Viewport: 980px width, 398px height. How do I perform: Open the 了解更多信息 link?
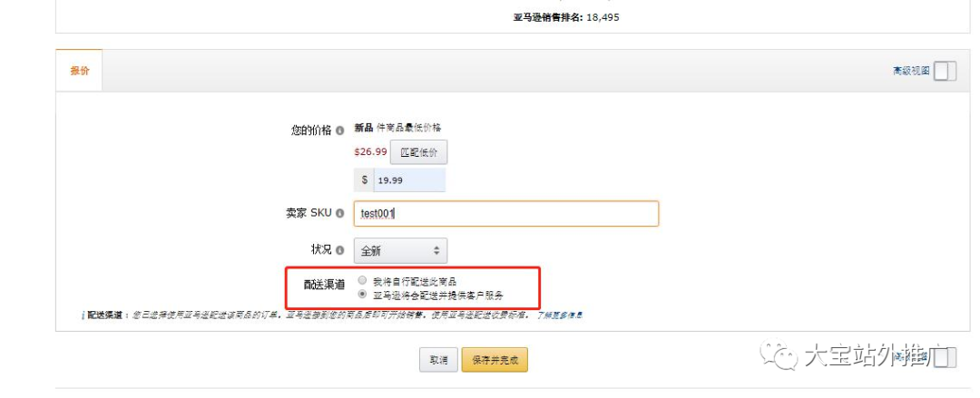pos(558,315)
